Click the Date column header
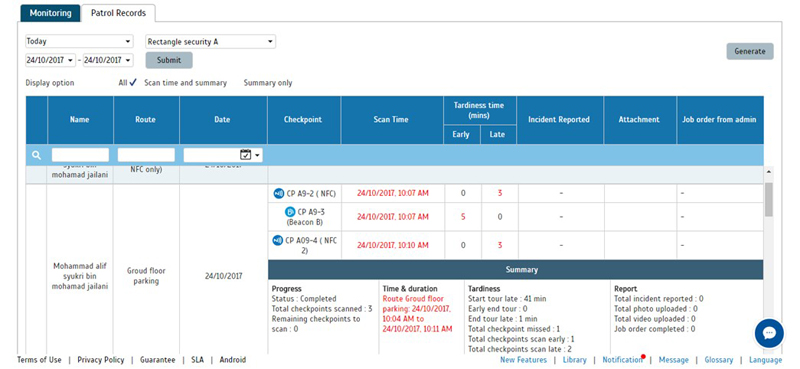This screenshot has width=800, height=369. (x=223, y=120)
